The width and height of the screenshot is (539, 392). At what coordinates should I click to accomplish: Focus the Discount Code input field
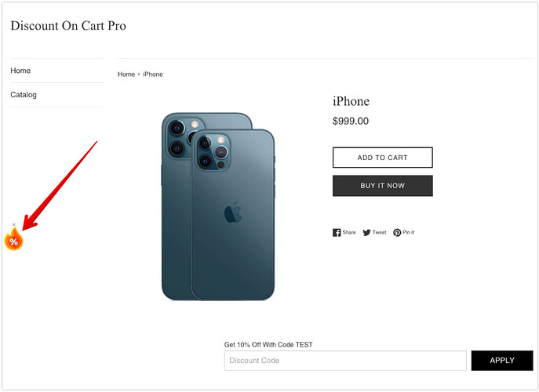[345, 361]
